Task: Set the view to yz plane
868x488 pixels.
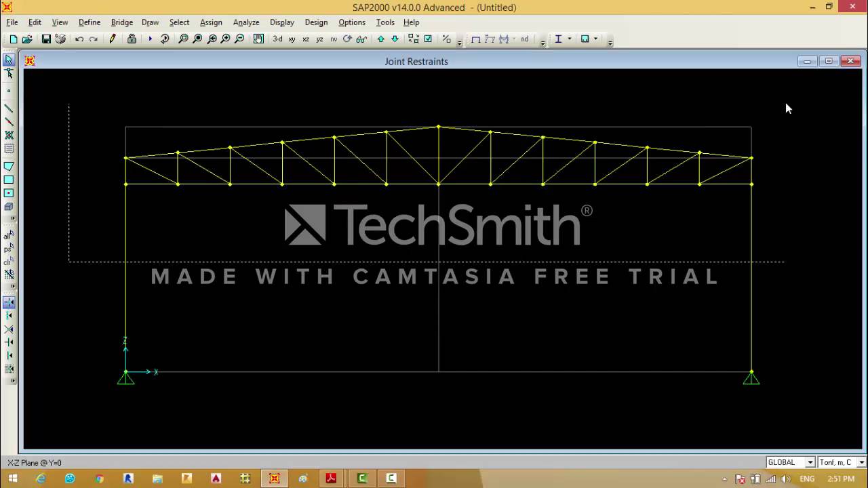Action: click(320, 39)
